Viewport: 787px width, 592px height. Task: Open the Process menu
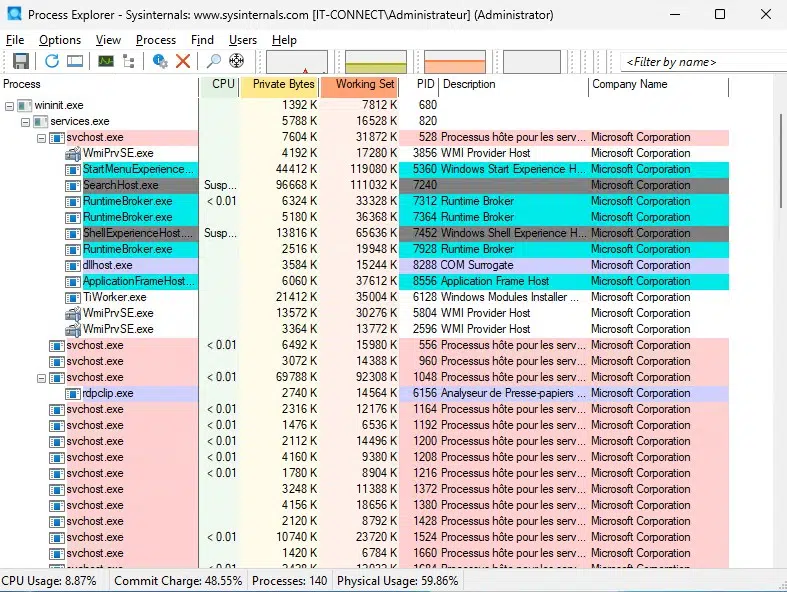point(155,40)
